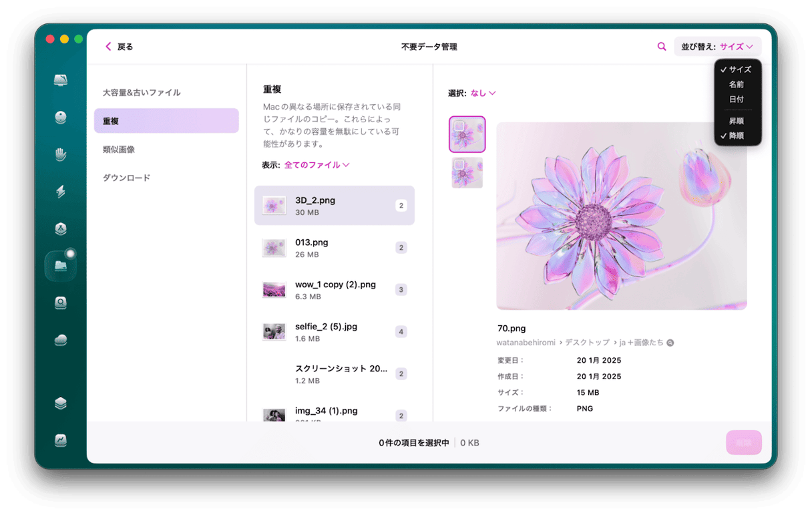Click the search magnifier icon in header
Viewport: 812px width, 515px height.
click(x=662, y=47)
